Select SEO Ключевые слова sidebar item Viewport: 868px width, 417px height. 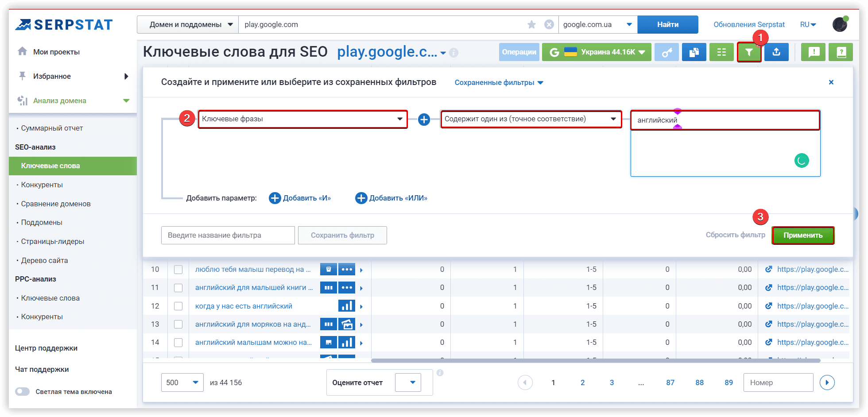73,166
